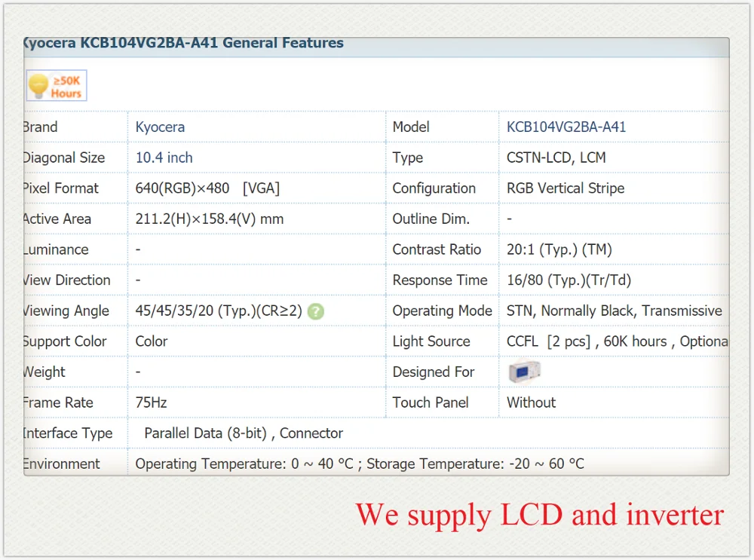Click the Operating Mode label
The height and width of the screenshot is (560, 754).
(443, 311)
